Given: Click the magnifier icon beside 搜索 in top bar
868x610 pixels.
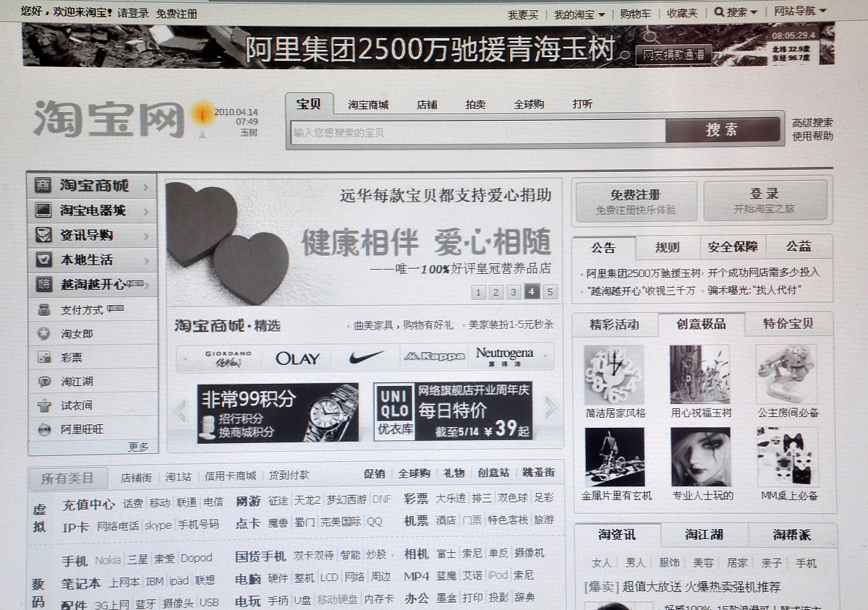Looking at the screenshot, I should point(719,12).
